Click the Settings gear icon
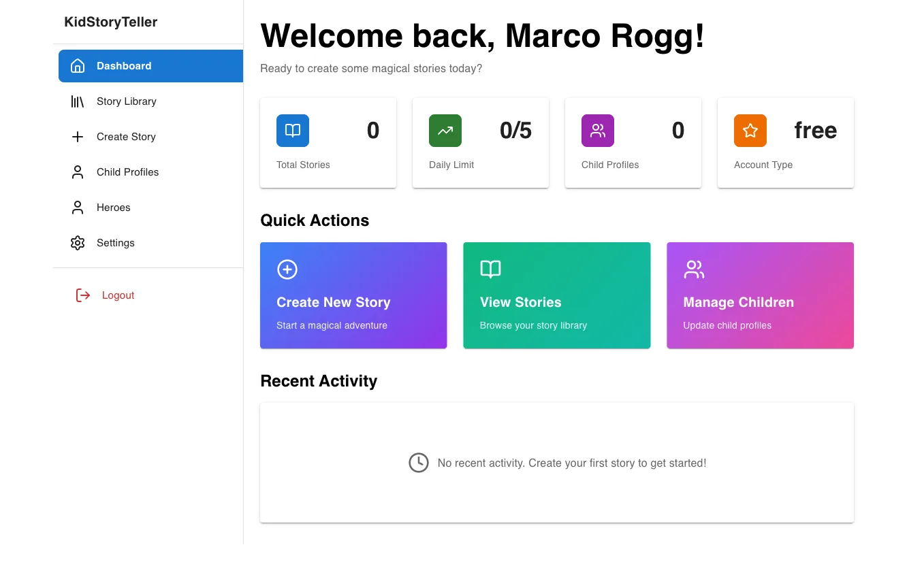This screenshot has height=577, width=924. (x=78, y=243)
